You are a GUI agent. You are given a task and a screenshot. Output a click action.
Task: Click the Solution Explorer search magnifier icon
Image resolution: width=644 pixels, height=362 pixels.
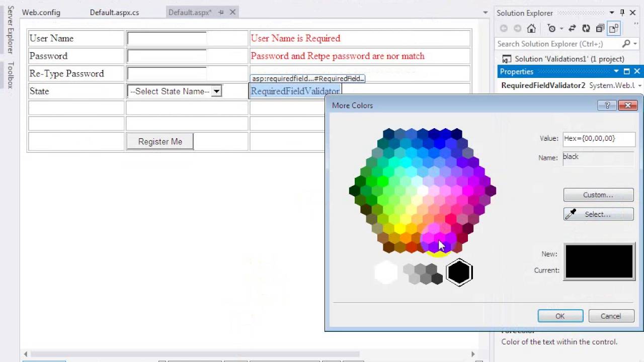pos(626,44)
